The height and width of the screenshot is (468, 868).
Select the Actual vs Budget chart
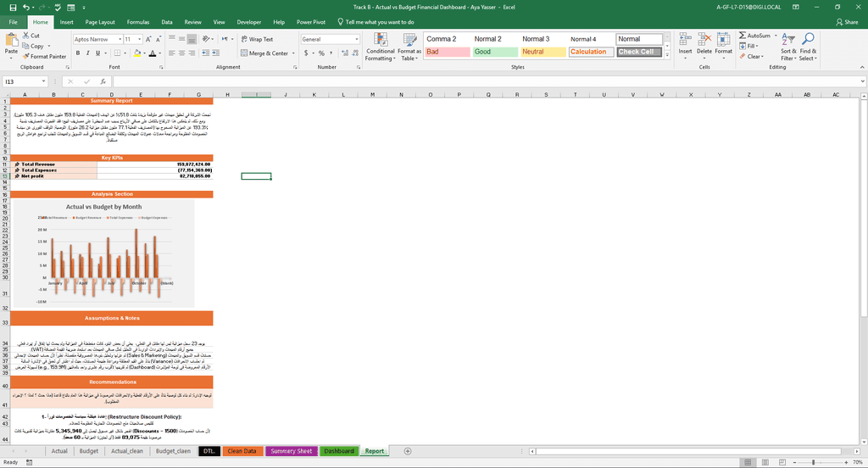click(x=103, y=253)
